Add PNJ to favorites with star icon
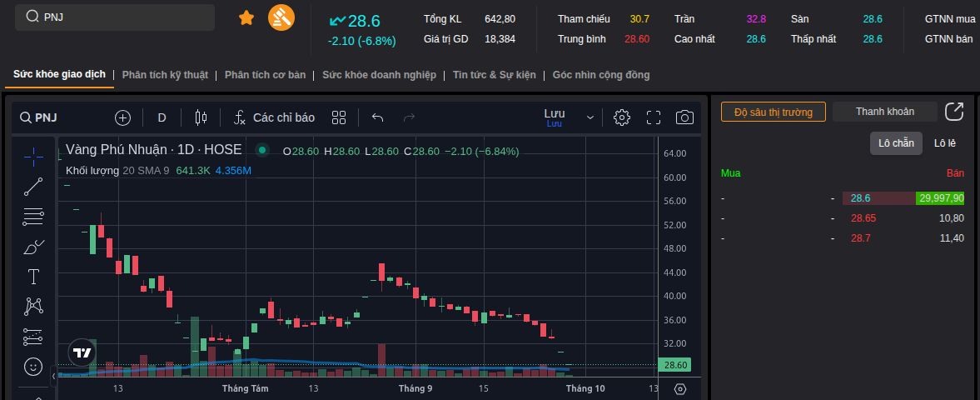This screenshot has height=400, width=980. click(x=246, y=17)
